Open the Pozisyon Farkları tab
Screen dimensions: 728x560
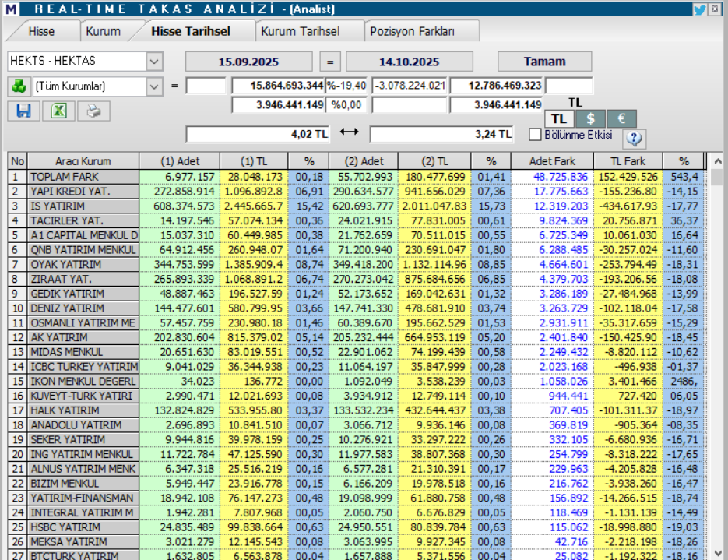pos(414,32)
